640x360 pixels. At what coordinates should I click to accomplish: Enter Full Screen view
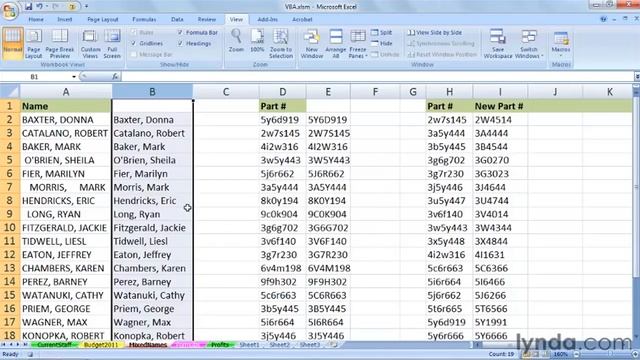112,43
